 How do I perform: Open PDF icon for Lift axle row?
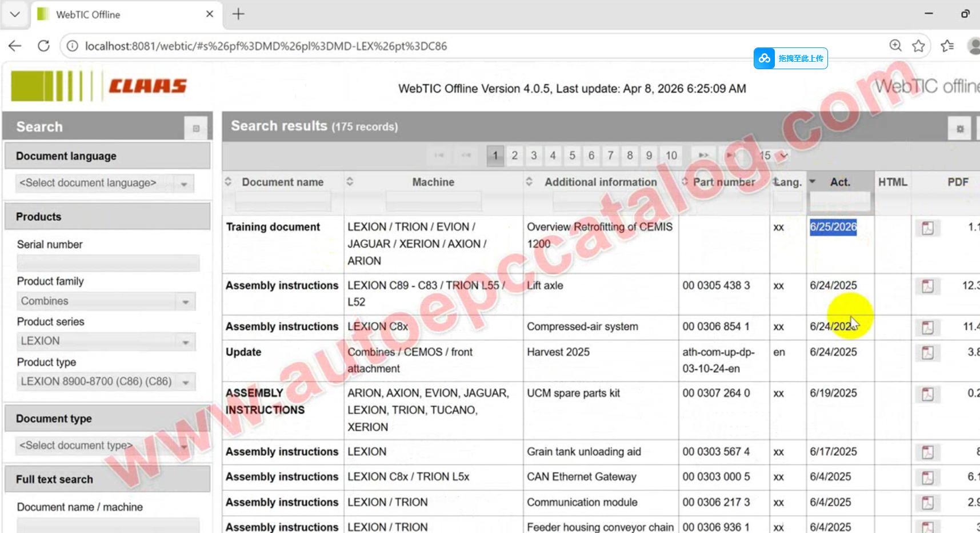click(927, 286)
